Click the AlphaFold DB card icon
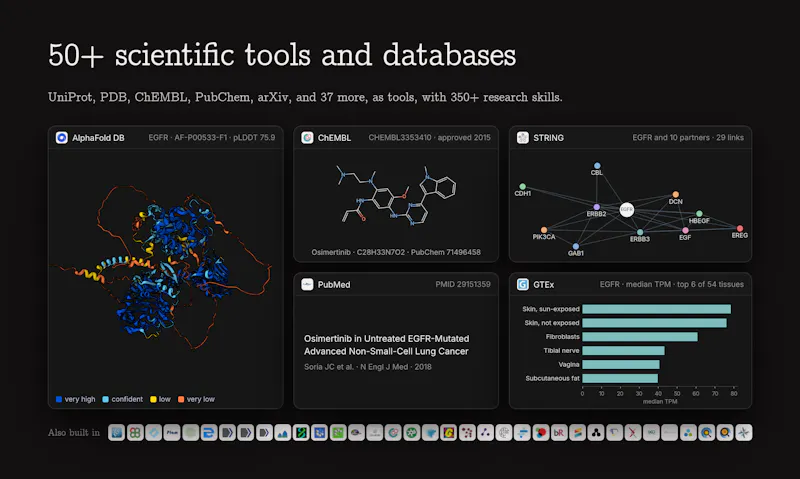Image resolution: width=800 pixels, height=479 pixels. click(61, 138)
